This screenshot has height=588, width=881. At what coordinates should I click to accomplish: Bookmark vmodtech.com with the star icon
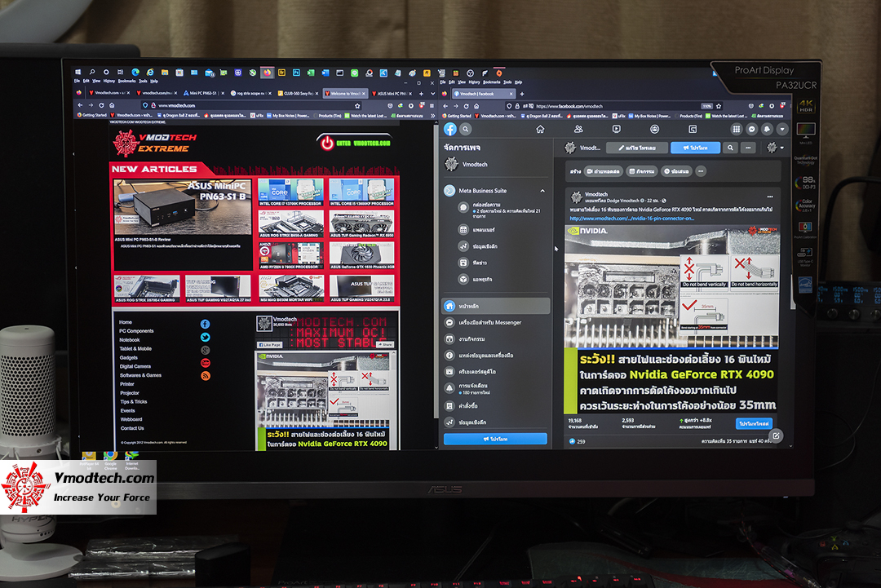pos(356,105)
